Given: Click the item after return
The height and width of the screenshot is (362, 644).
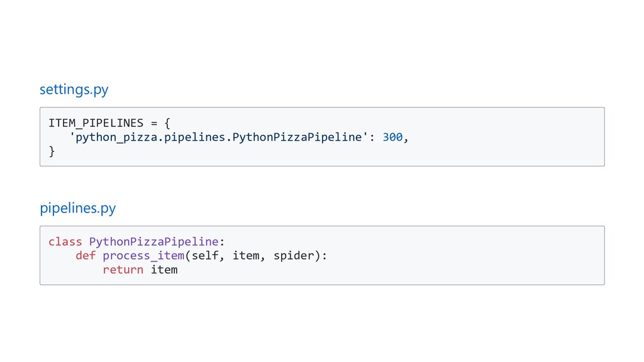Looking at the screenshot, I should (164, 270).
